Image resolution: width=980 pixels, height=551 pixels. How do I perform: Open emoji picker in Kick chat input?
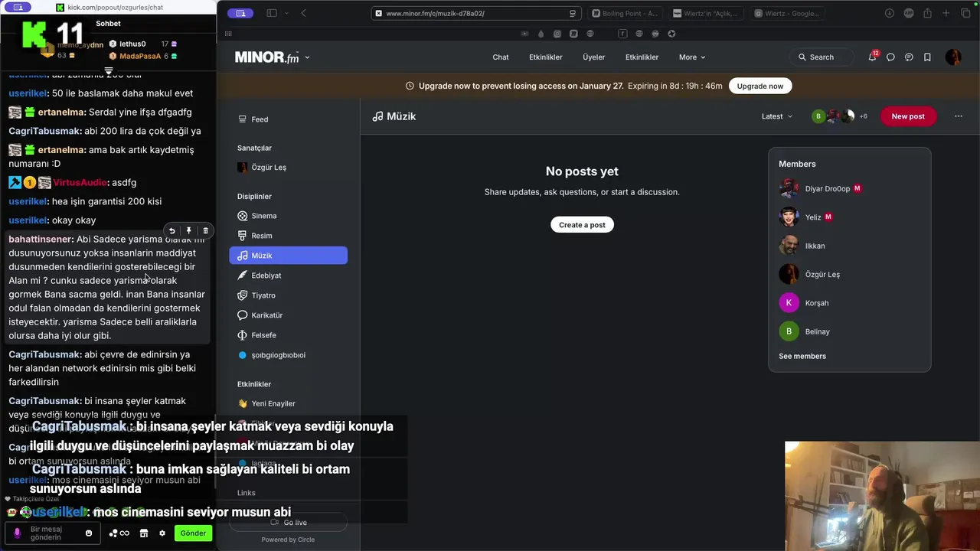tap(89, 533)
